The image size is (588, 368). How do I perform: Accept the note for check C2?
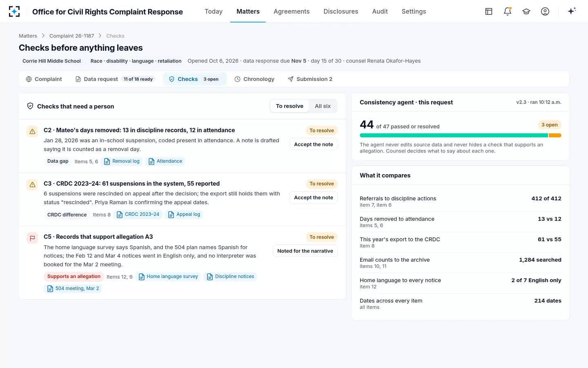[x=314, y=144]
